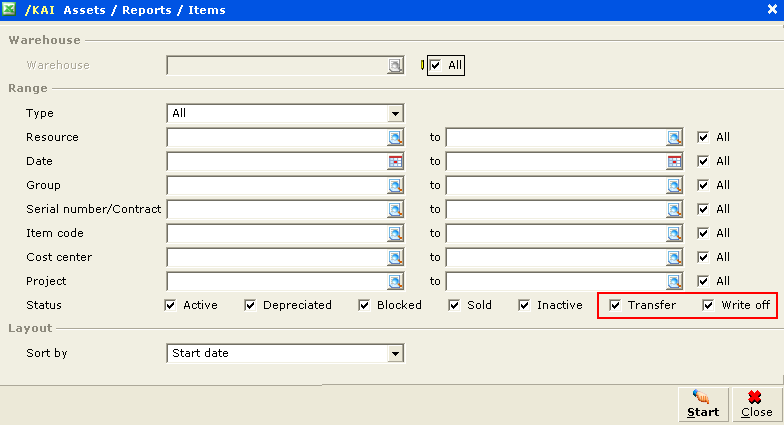Open Date from-field calendar icon
This screenshot has width=784, height=425.
[x=395, y=162]
